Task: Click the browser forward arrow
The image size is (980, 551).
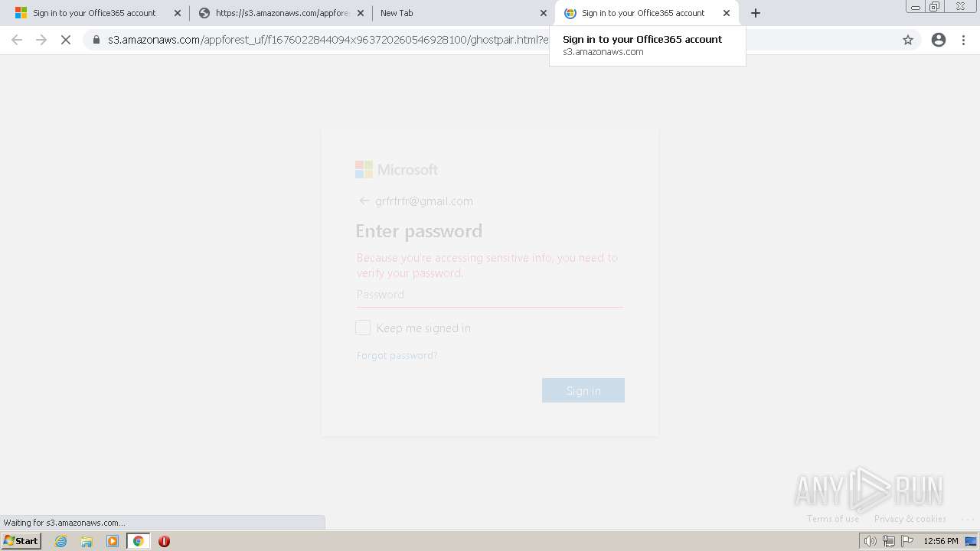Action: (x=41, y=40)
